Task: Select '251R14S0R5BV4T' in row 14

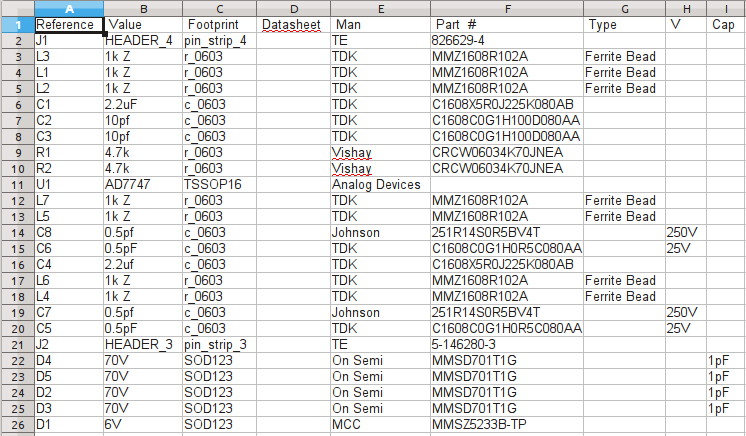Action: pyautogui.click(x=507, y=233)
